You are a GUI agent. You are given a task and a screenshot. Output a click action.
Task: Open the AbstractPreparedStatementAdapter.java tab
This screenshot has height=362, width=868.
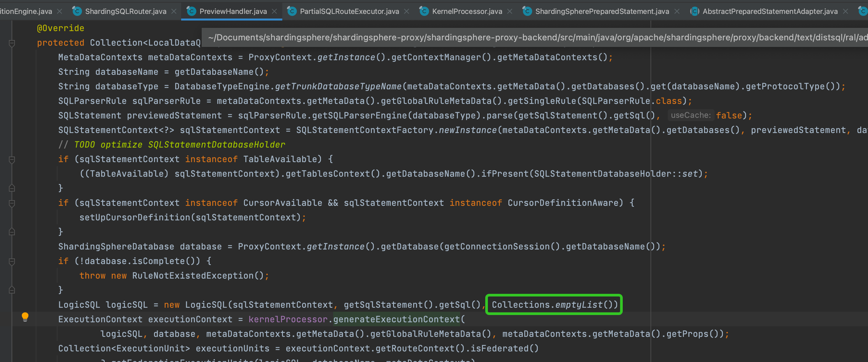[769, 11]
